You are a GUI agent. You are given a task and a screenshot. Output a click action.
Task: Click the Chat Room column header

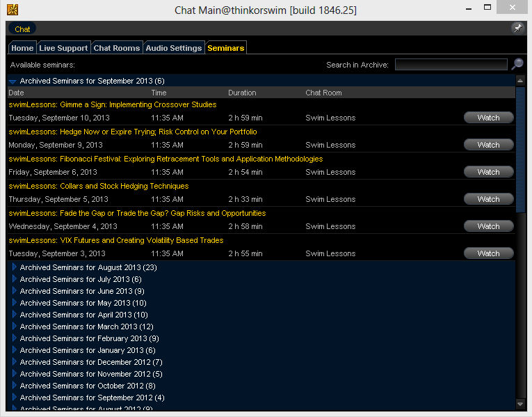323,93
